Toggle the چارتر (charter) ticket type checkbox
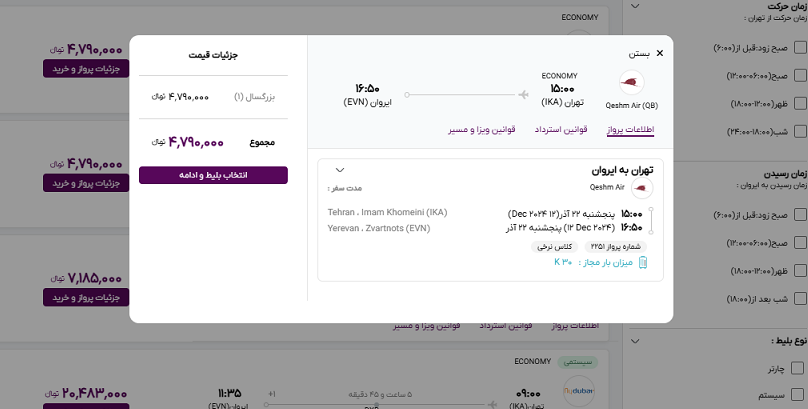The image size is (808, 409). [797, 367]
